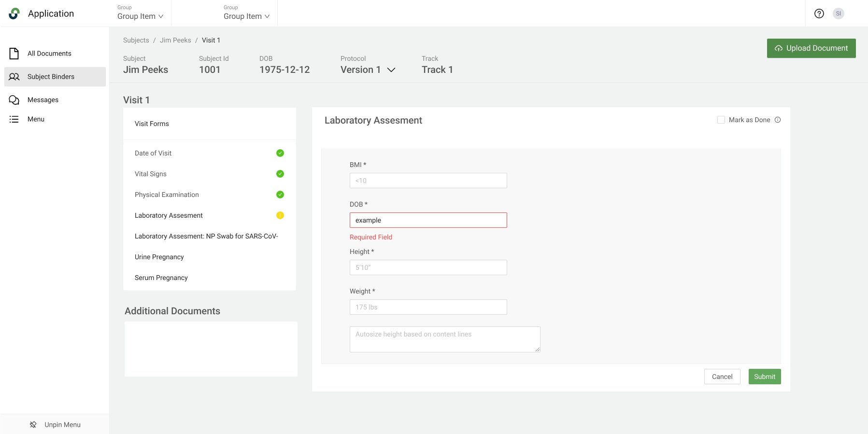Go to Jim Peeks breadcrumb link
868x434 pixels.
click(x=175, y=40)
